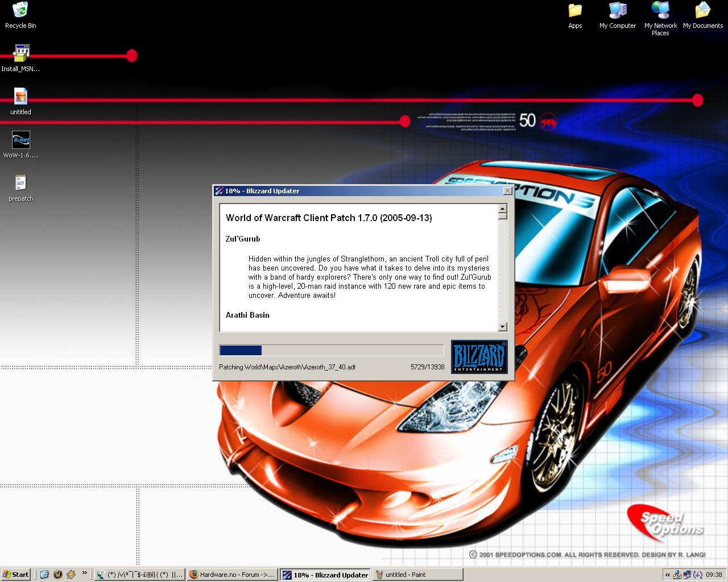Click the patch notes scroll-down arrow
This screenshot has width=728, height=582.
tap(502, 326)
